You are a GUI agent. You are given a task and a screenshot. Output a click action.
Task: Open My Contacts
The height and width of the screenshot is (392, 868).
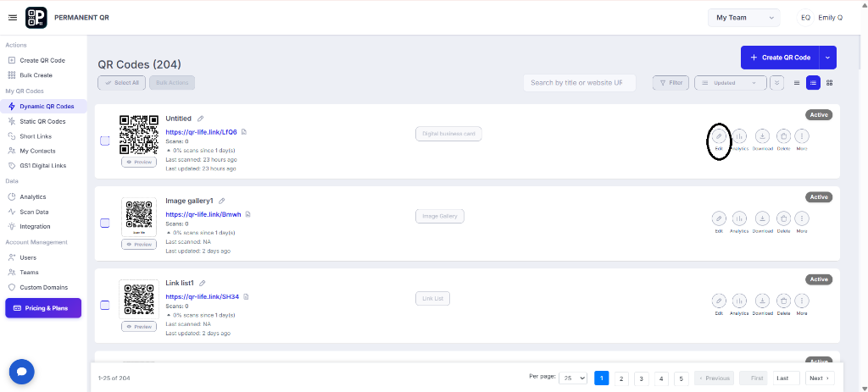click(37, 151)
